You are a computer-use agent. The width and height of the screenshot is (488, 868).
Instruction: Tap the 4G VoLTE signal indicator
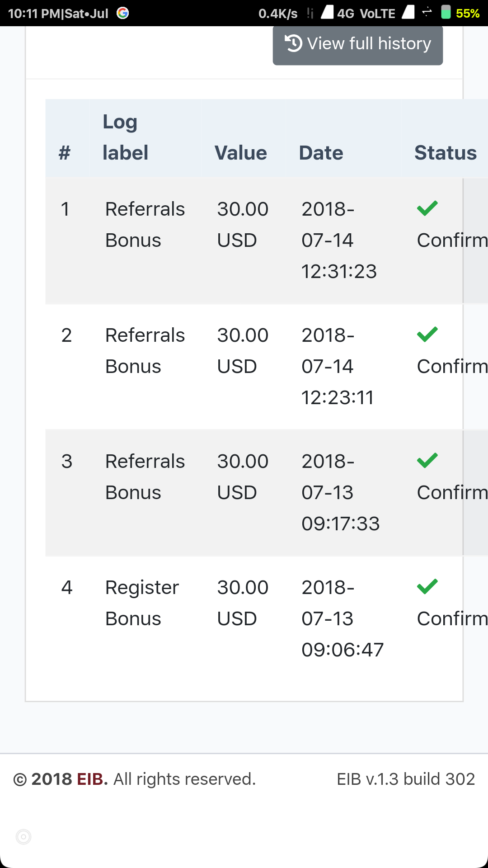pyautogui.click(x=366, y=14)
